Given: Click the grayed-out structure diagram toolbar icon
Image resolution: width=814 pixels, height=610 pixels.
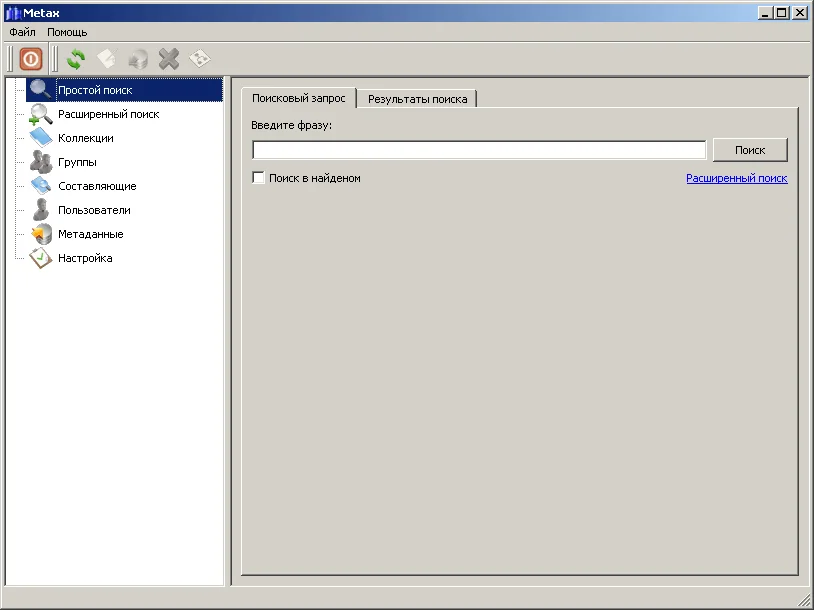Looking at the screenshot, I should coord(200,59).
